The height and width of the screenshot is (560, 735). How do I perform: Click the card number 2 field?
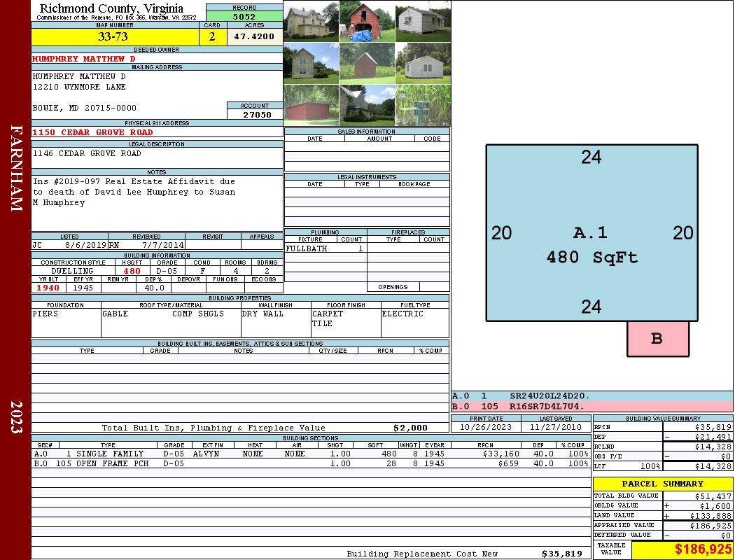pyautogui.click(x=213, y=37)
